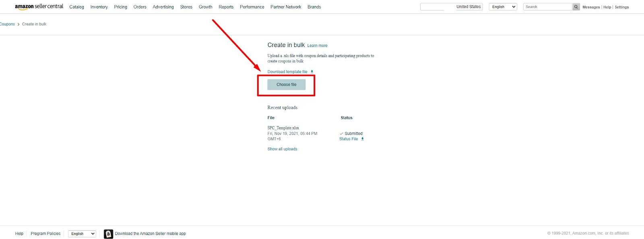The image size is (644, 239).
Task: Open the Reports menu
Action: [226, 7]
